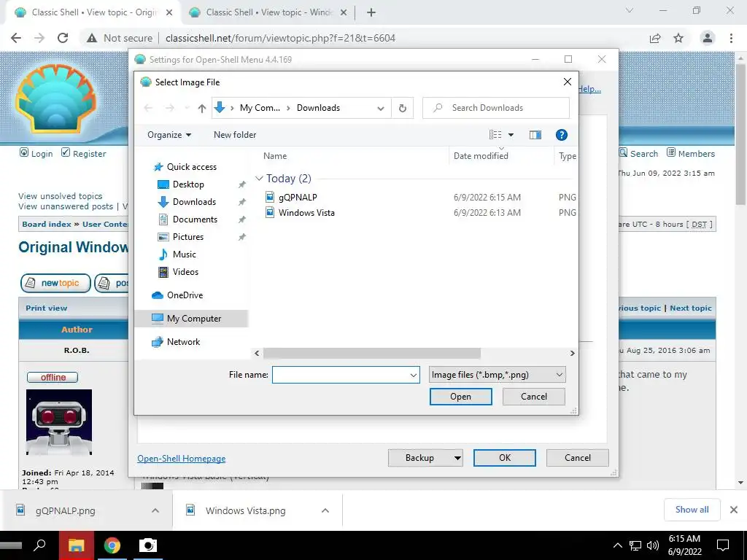The height and width of the screenshot is (560, 747).
Task: Open Desktop in navigation pane
Action: click(188, 184)
